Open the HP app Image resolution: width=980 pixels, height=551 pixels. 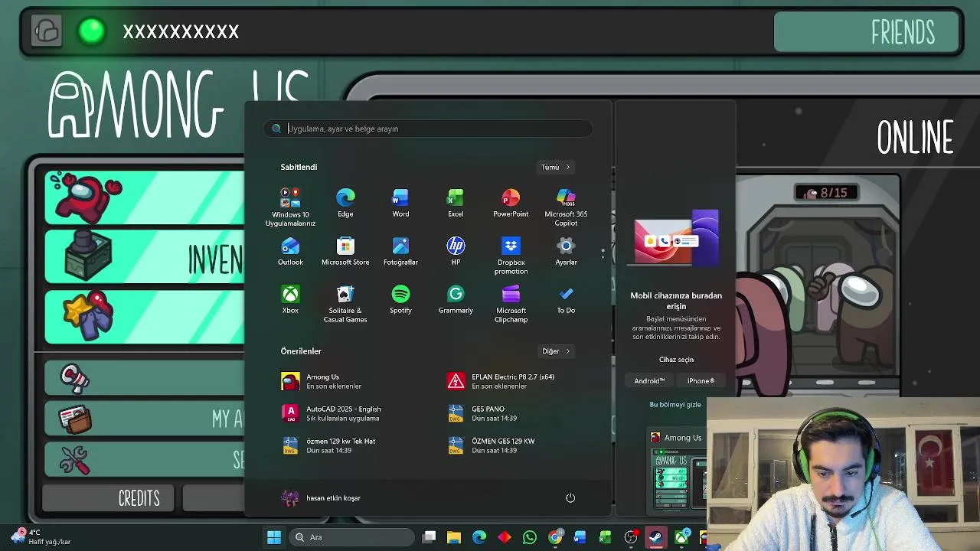(x=456, y=251)
